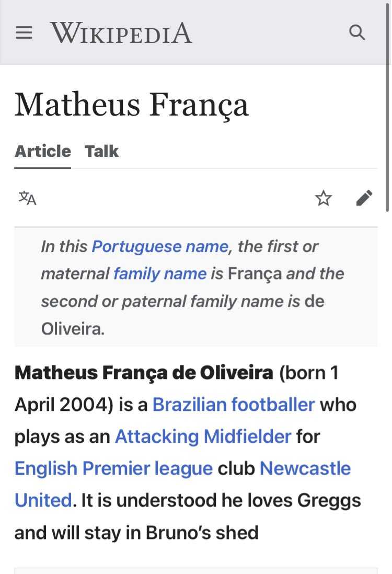
Task: Open the Brazilian link
Action: [189, 405]
